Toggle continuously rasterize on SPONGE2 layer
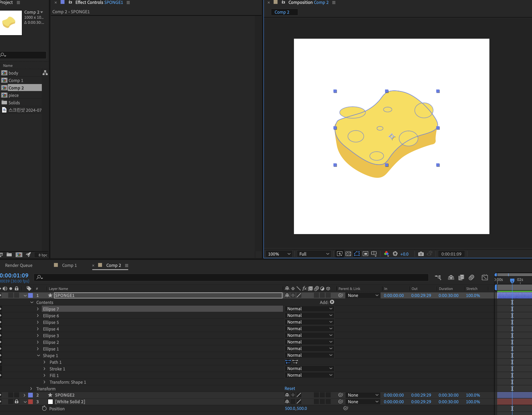Screen dimensions: 532x415 [x=293, y=395]
